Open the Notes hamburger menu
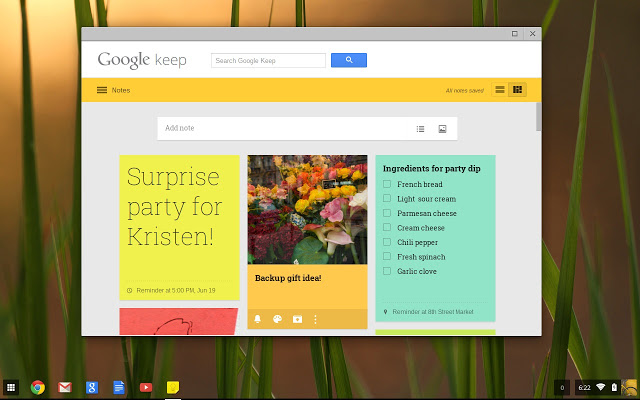Image resolution: width=640 pixels, height=400 pixels. pos(101,90)
